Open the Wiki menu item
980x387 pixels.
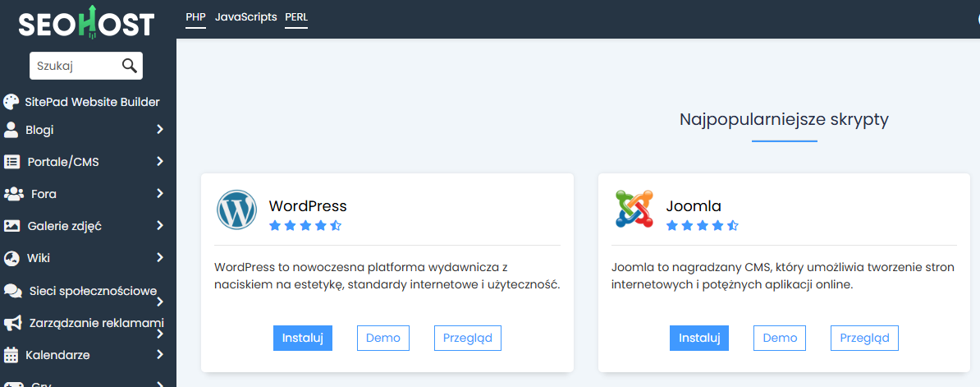pyautogui.click(x=39, y=257)
